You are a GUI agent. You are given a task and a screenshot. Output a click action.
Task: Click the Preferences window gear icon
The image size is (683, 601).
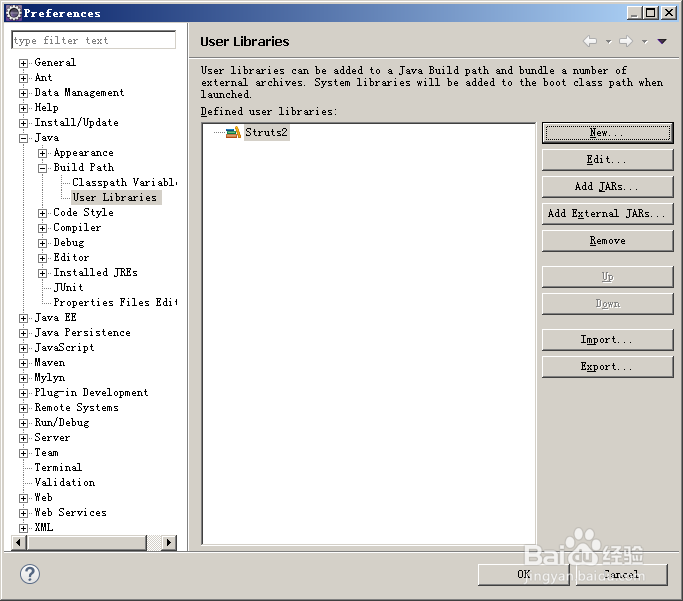coord(14,13)
